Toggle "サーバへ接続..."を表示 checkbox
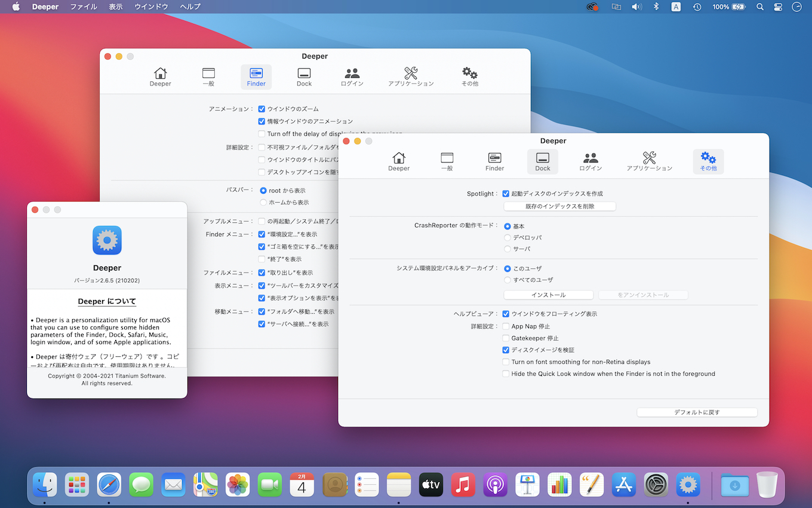 (x=262, y=324)
